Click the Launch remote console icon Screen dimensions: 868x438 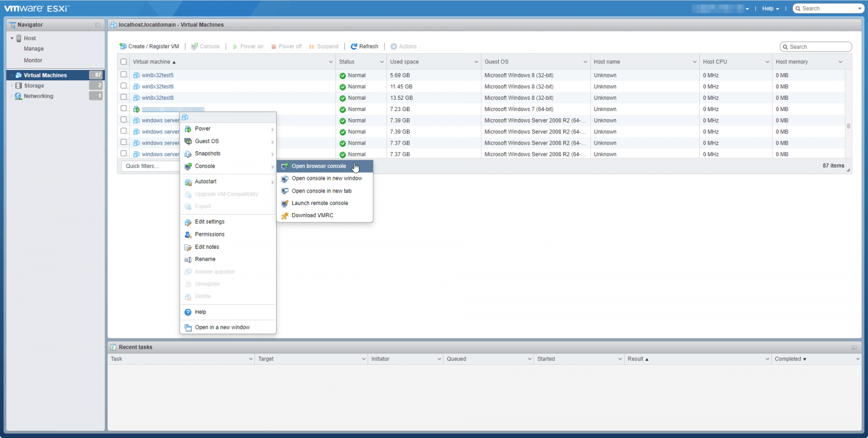click(x=285, y=203)
